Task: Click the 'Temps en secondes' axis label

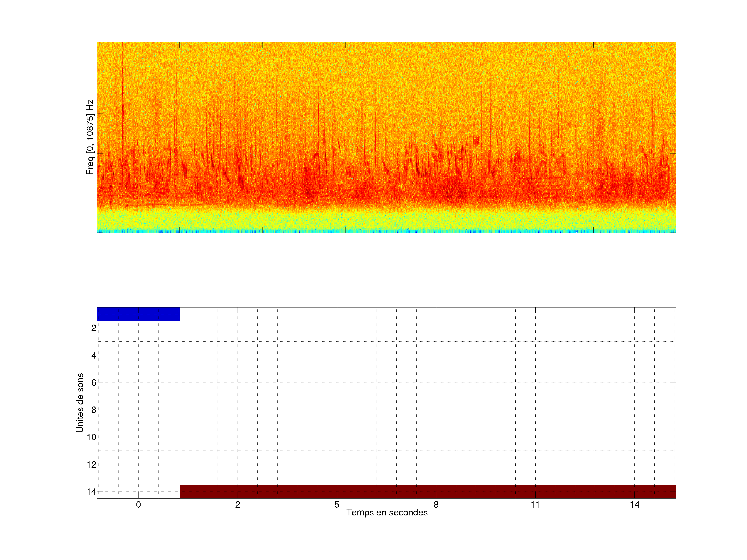Action: point(387,512)
